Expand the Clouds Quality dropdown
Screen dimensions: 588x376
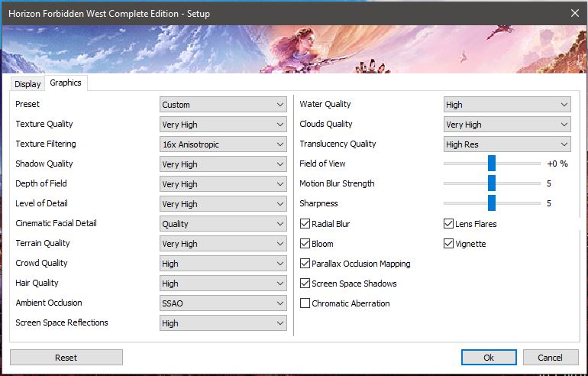tap(507, 125)
